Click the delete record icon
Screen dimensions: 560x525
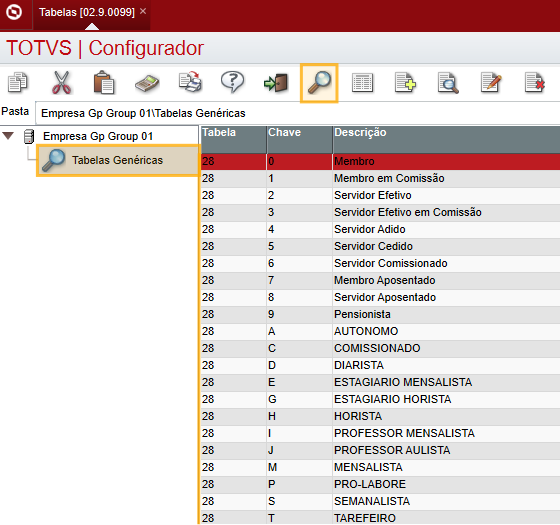tap(535, 82)
